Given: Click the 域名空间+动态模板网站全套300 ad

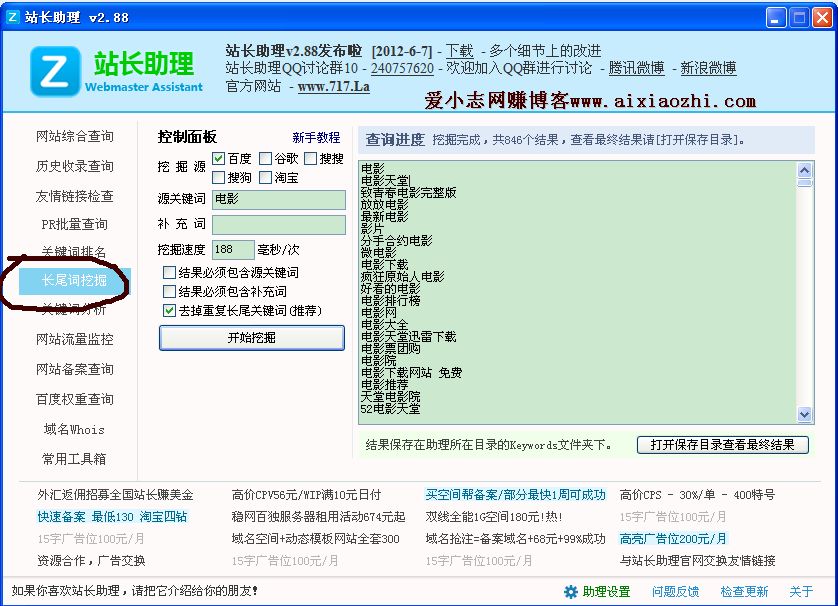Looking at the screenshot, I should tap(315, 539).
